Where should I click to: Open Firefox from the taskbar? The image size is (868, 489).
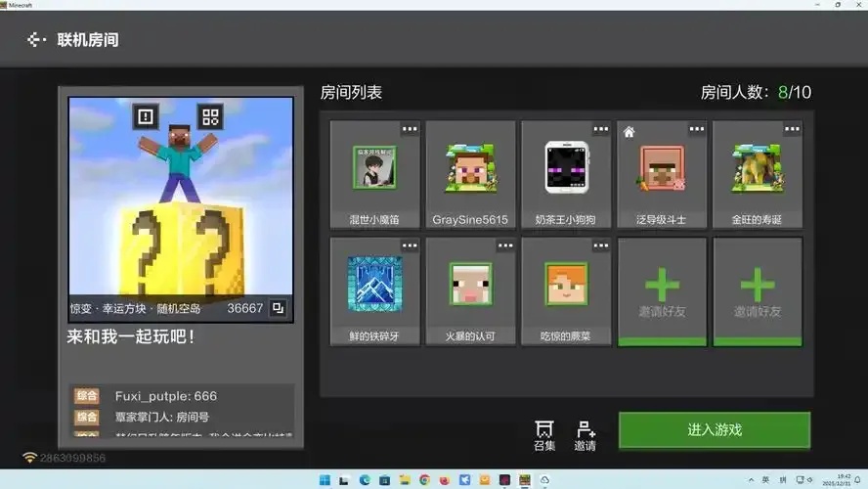click(x=445, y=479)
